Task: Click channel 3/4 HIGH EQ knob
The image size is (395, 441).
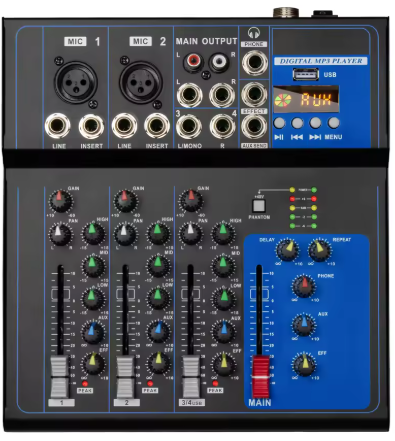Action: click(x=223, y=233)
